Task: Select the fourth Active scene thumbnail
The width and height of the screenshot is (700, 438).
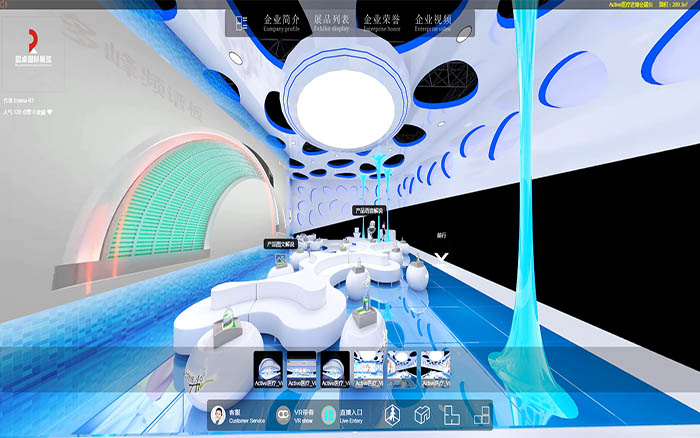Action: point(368,369)
